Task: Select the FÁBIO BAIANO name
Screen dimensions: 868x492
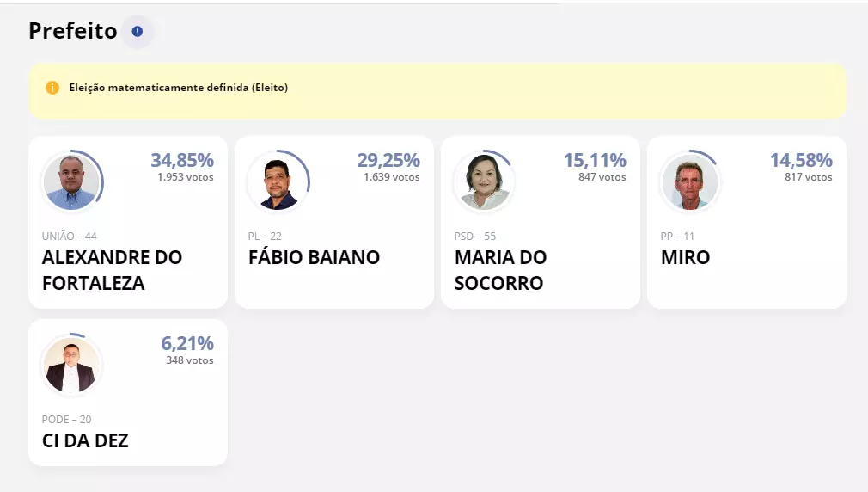Action: pos(314,258)
